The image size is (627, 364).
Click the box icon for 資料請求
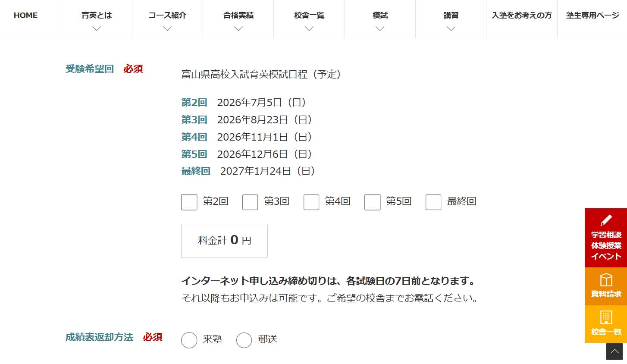pos(606,280)
